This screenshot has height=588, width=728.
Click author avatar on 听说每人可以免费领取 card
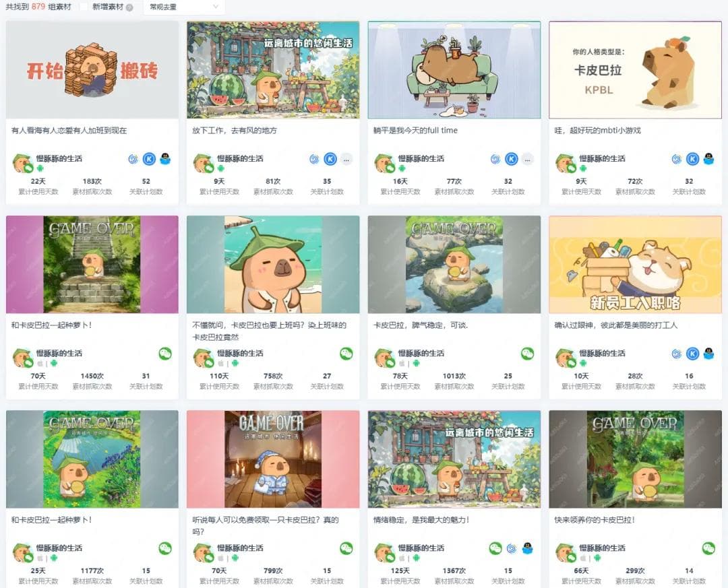pyautogui.click(x=204, y=552)
